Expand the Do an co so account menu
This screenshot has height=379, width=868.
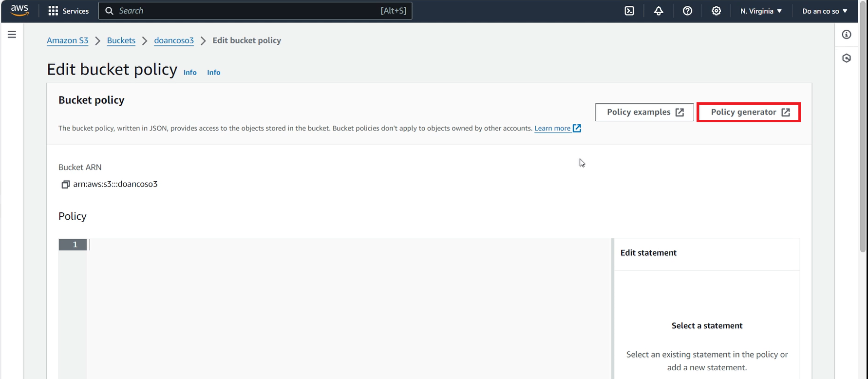point(825,11)
